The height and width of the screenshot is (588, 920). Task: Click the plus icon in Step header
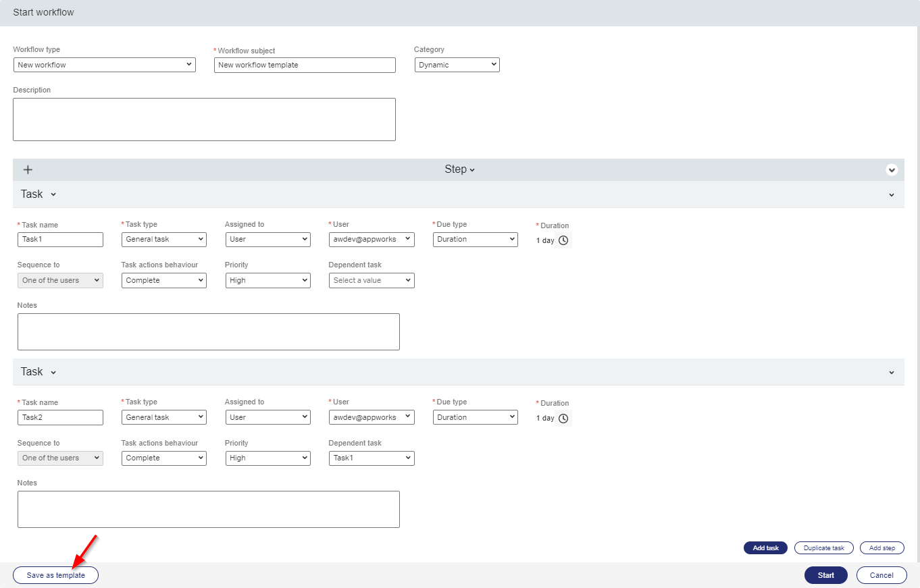(28, 169)
